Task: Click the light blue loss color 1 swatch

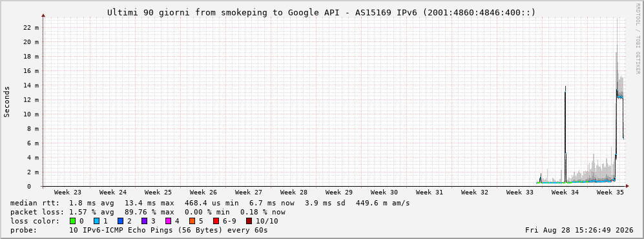Action: (x=96, y=221)
